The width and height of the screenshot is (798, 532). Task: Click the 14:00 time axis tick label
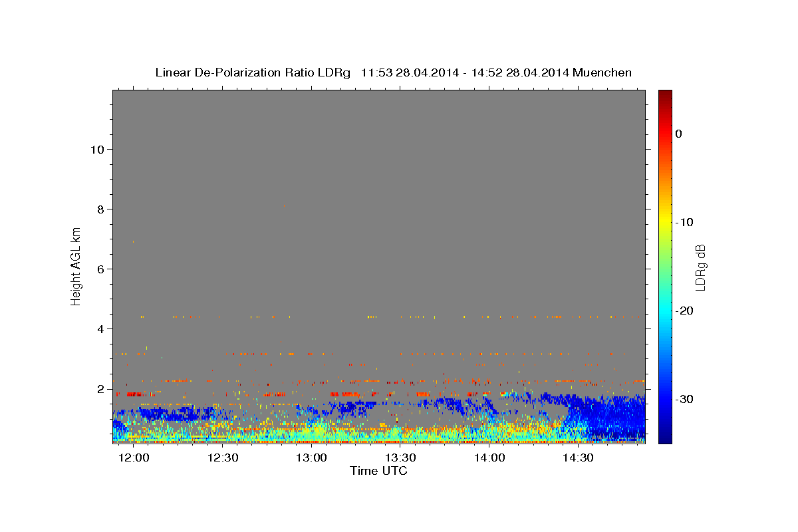point(489,458)
